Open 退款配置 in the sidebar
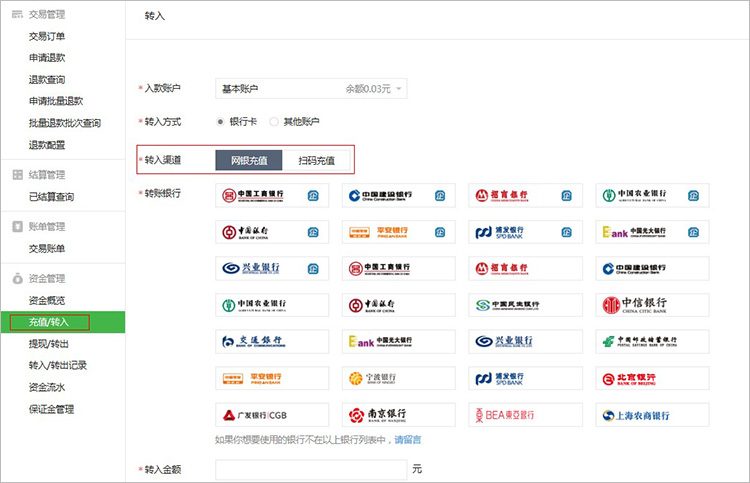This screenshot has height=483, width=750. [x=47, y=145]
